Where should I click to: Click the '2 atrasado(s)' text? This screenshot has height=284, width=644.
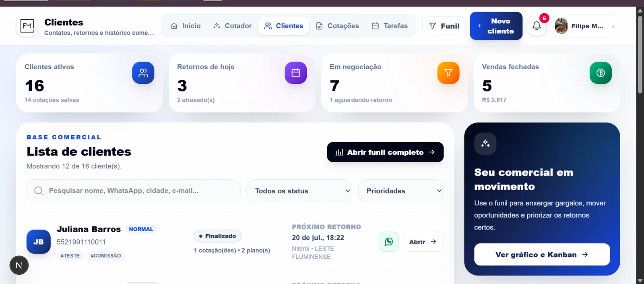click(x=196, y=100)
